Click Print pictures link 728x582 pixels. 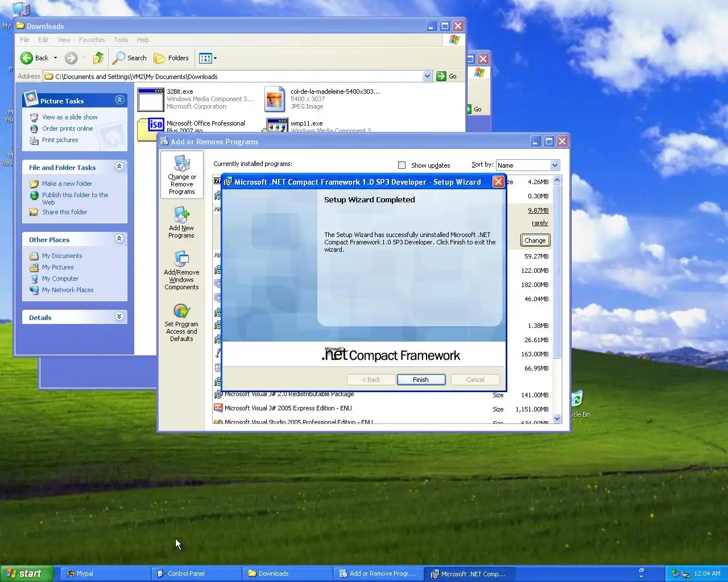tap(60, 140)
